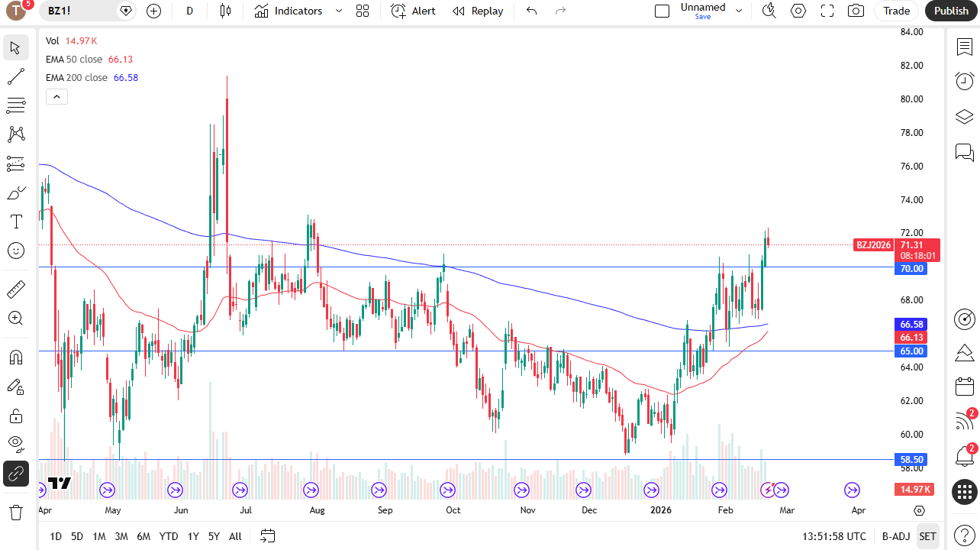This screenshot has height=550, width=980.
Task: Select the 1M time range
Action: 99,536
